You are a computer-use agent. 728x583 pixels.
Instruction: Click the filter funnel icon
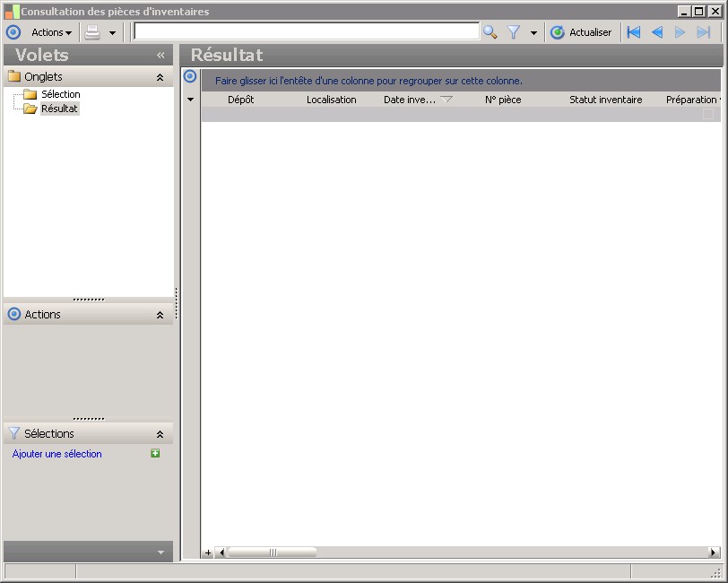(514, 32)
